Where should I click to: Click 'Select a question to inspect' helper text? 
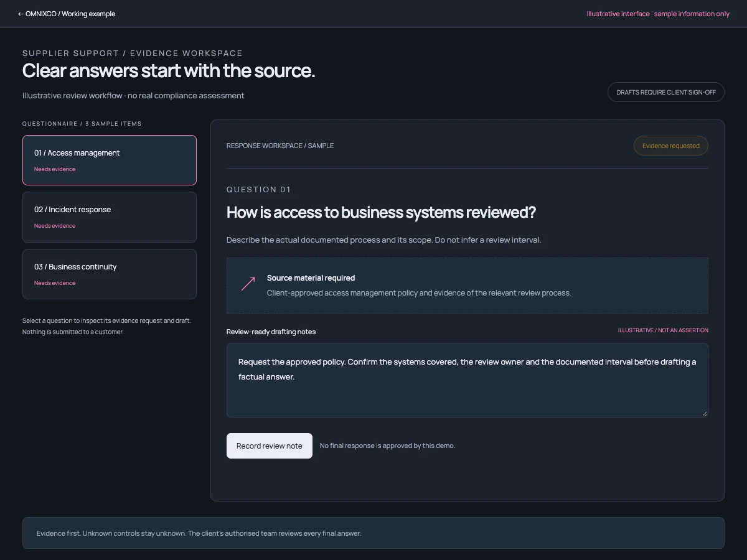(106, 326)
